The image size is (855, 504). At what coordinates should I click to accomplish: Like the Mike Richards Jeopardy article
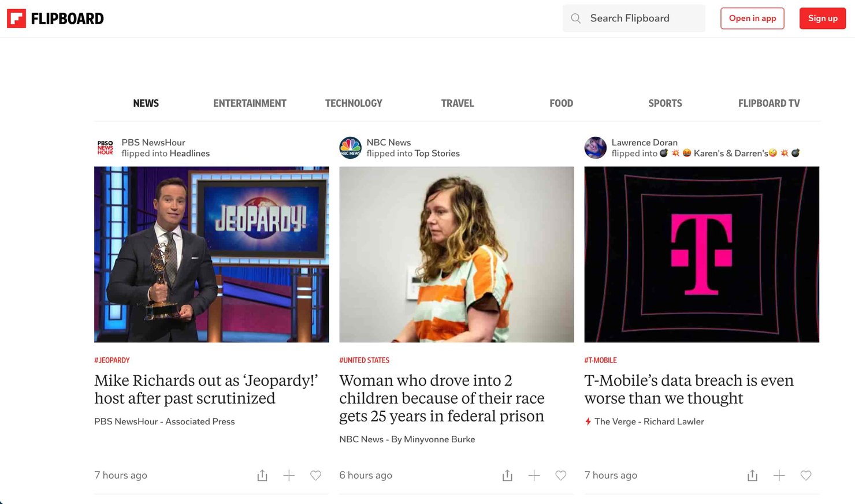click(315, 475)
